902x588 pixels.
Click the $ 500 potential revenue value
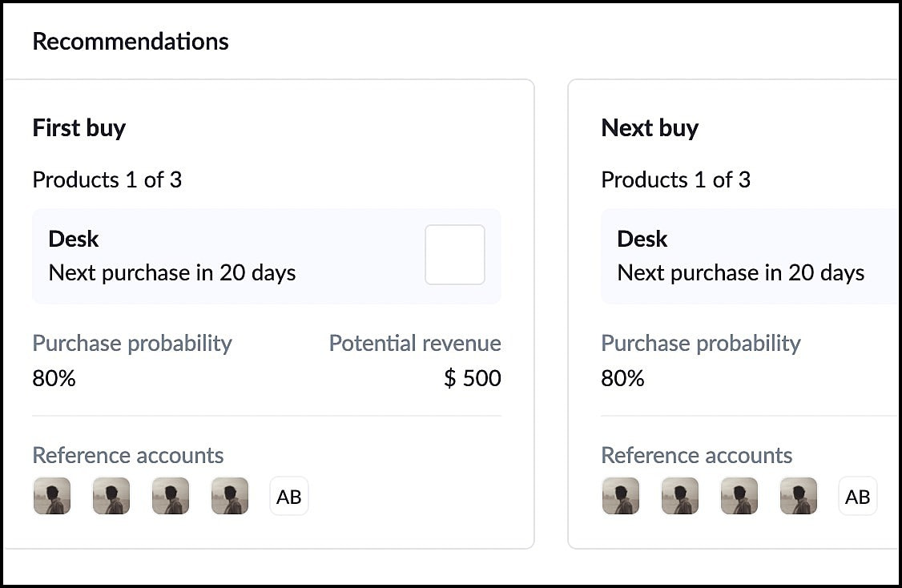point(472,378)
